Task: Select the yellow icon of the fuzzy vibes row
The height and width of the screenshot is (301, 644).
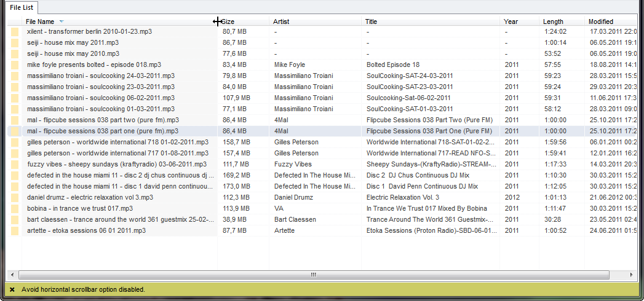Action: coord(15,164)
